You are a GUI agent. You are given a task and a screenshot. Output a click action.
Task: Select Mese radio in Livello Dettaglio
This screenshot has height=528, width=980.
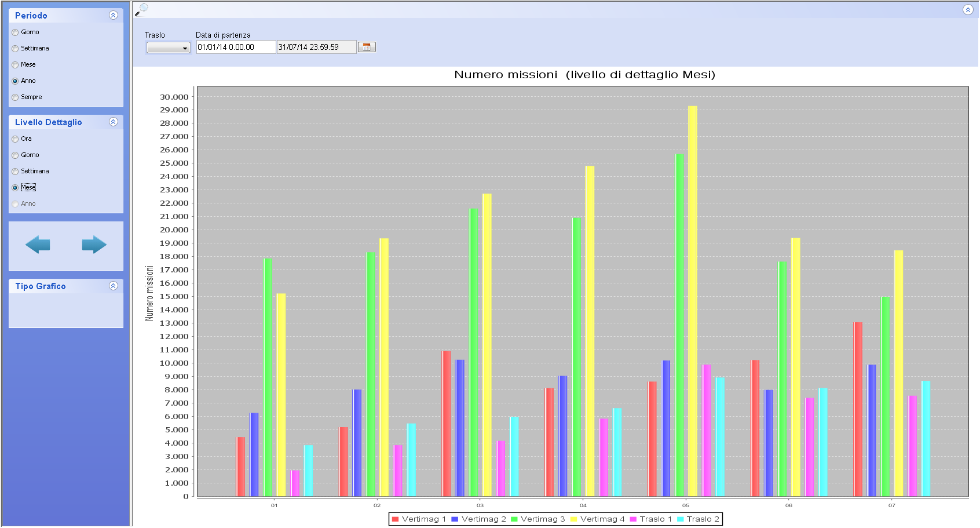click(15, 188)
